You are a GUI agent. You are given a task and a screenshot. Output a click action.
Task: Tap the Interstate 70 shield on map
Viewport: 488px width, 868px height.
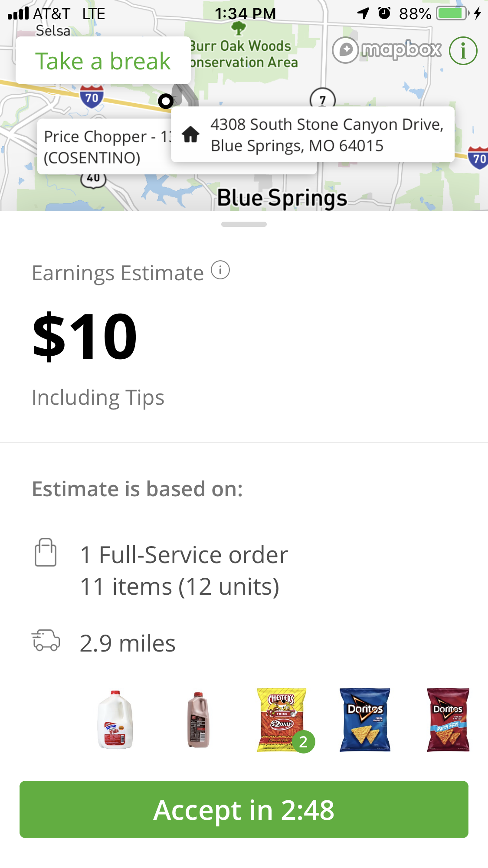(x=92, y=97)
